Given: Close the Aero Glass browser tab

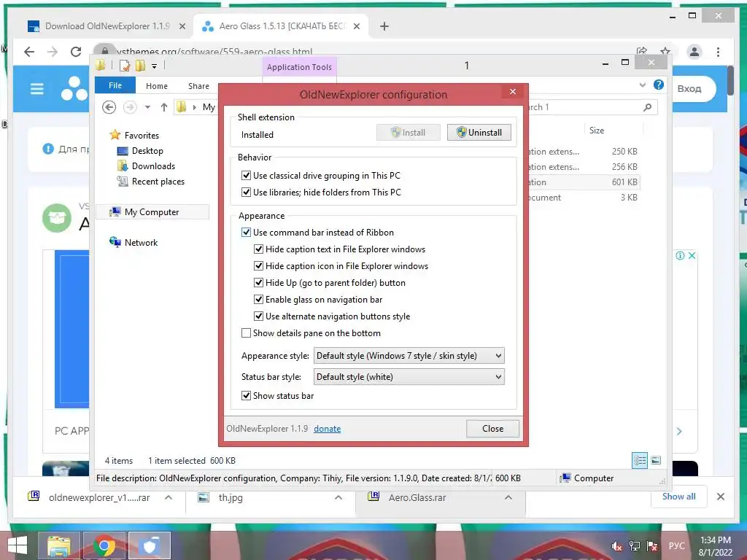Looking at the screenshot, I should pyautogui.click(x=356, y=26).
